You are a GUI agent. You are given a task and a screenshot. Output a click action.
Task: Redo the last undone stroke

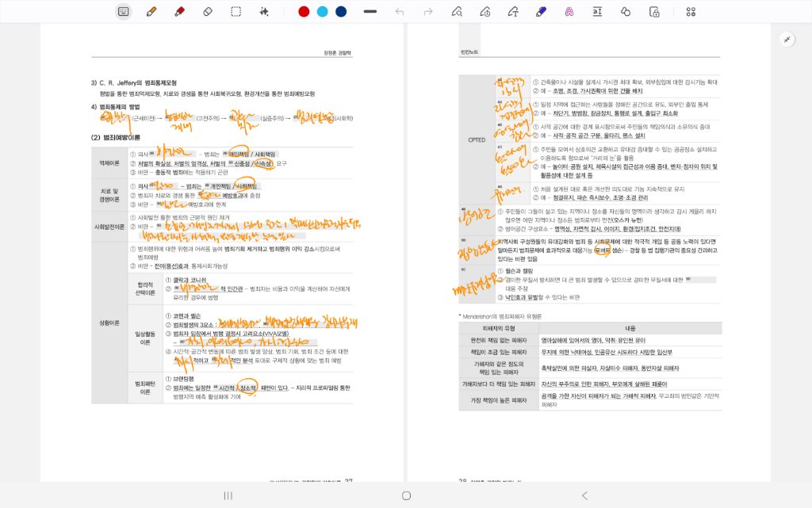(428, 11)
